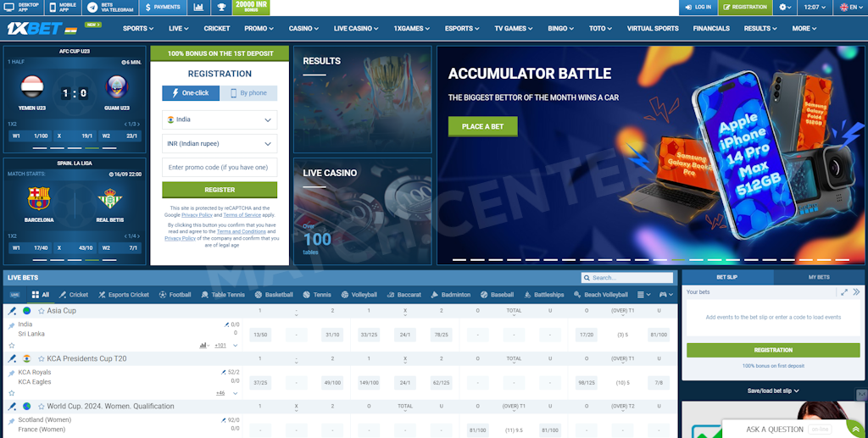The height and width of the screenshot is (438, 868).
Task: Open the EN language selector
Action: pos(851,7)
